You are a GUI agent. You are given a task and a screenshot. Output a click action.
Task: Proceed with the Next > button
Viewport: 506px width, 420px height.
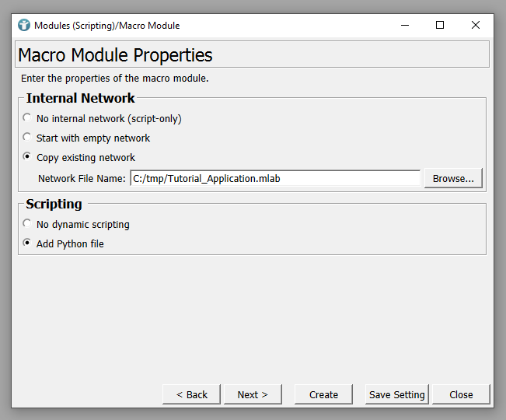point(253,394)
